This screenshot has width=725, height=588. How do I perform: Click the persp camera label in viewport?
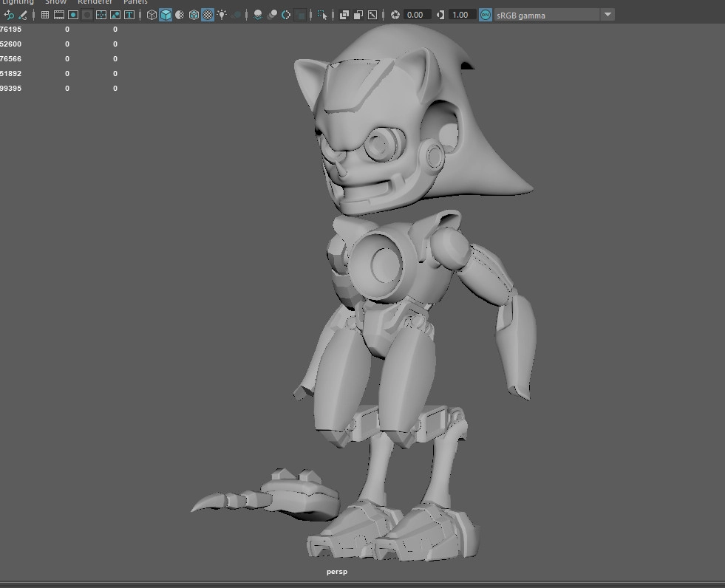(x=337, y=572)
